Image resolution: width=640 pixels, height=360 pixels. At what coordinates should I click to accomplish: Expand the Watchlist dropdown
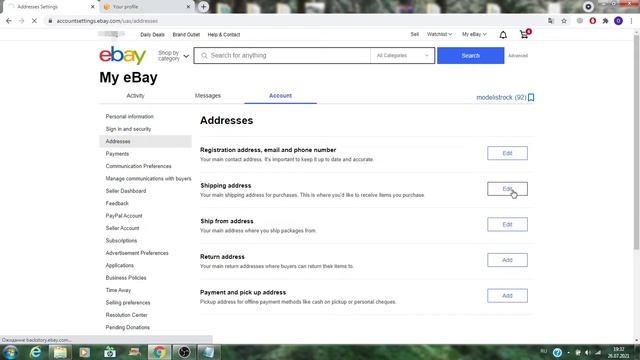(x=439, y=34)
